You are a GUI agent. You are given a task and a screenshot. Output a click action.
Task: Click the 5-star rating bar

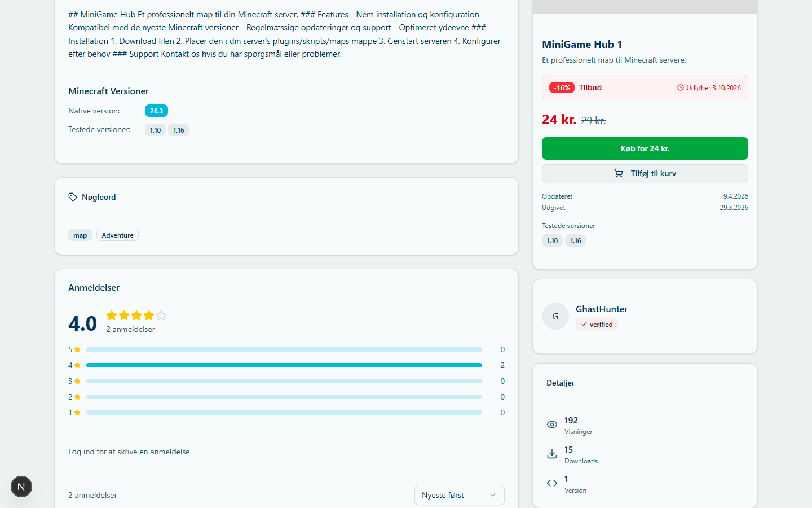[284, 349]
